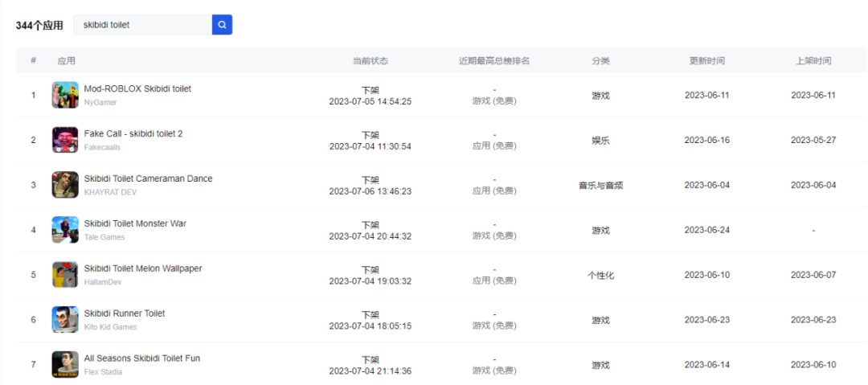Click the search field containing skibidi toilet
The height and width of the screenshot is (385, 868).
(142, 25)
